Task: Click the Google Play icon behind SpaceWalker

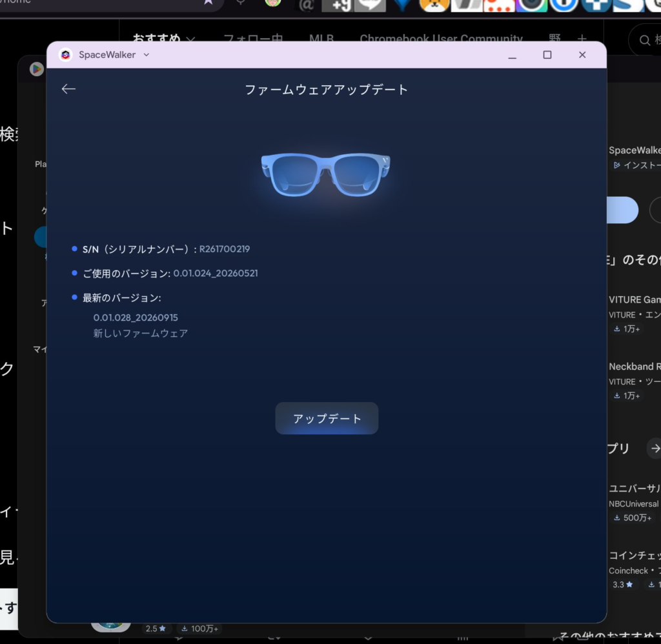Action: pos(37,68)
